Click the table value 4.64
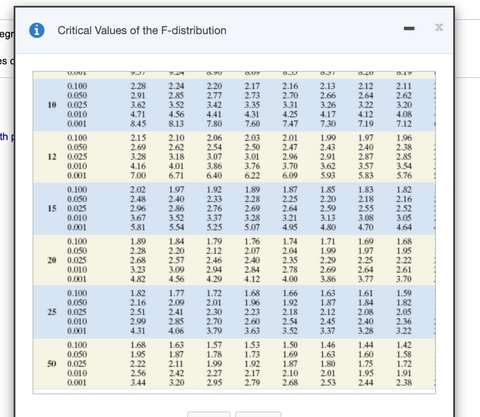 404,227
